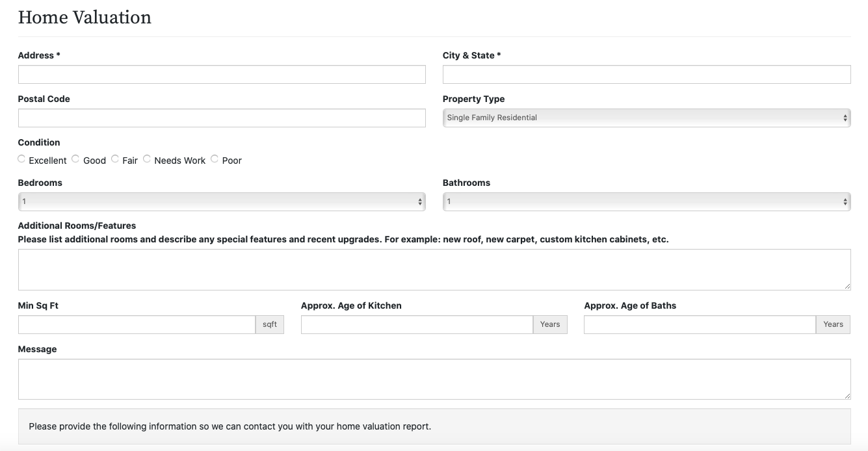
Task: Click the Years addon beside kitchen age
Action: click(x=550, y=325)
